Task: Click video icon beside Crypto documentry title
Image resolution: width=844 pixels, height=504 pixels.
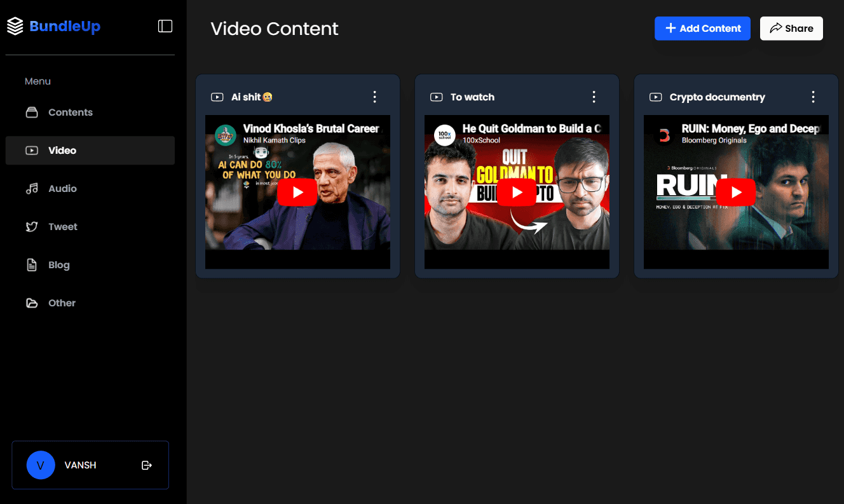Action: tap(656, 97)
